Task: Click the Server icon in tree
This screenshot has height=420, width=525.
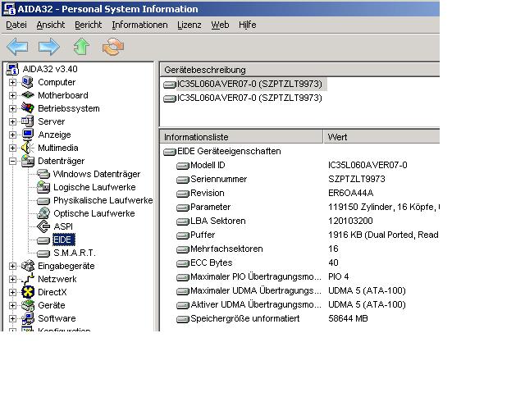Action: coord(27,121)
